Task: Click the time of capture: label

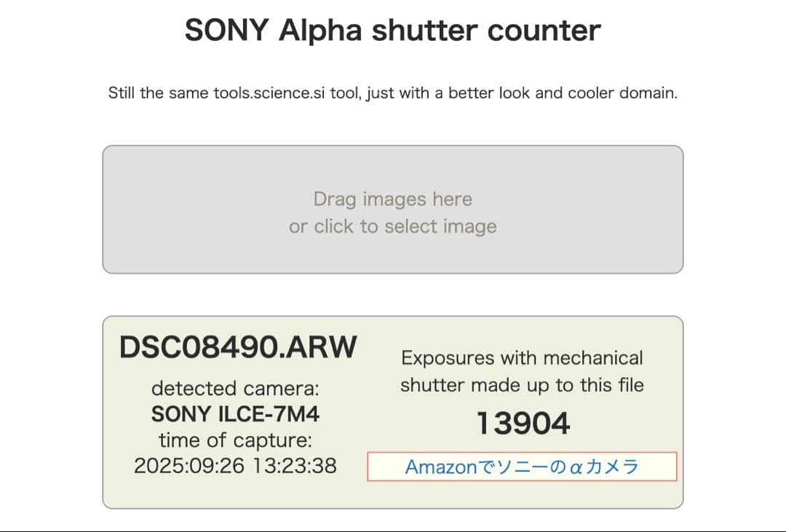Action: [234, 440]
